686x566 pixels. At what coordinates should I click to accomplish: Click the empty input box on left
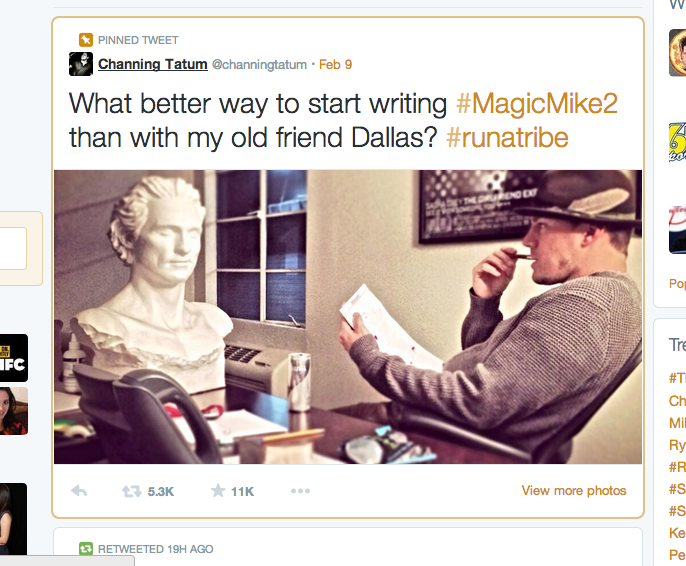click(13, 248)
